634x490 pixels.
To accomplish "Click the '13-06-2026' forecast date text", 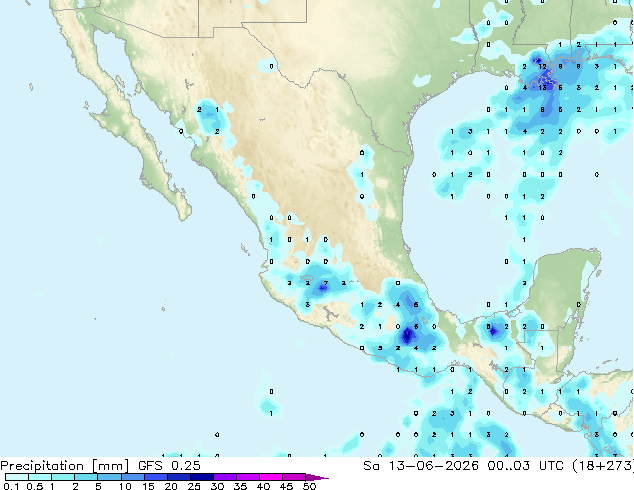I will (x=433, y=466).
